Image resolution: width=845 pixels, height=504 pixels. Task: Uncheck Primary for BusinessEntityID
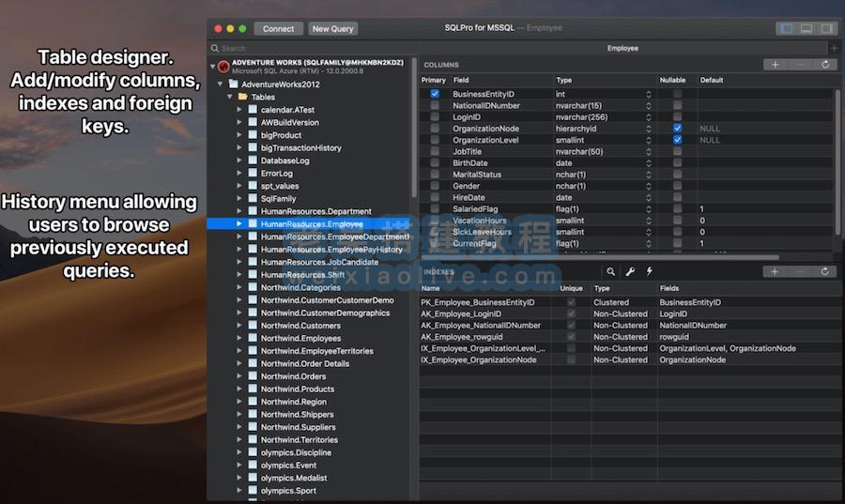coord(435,94)
